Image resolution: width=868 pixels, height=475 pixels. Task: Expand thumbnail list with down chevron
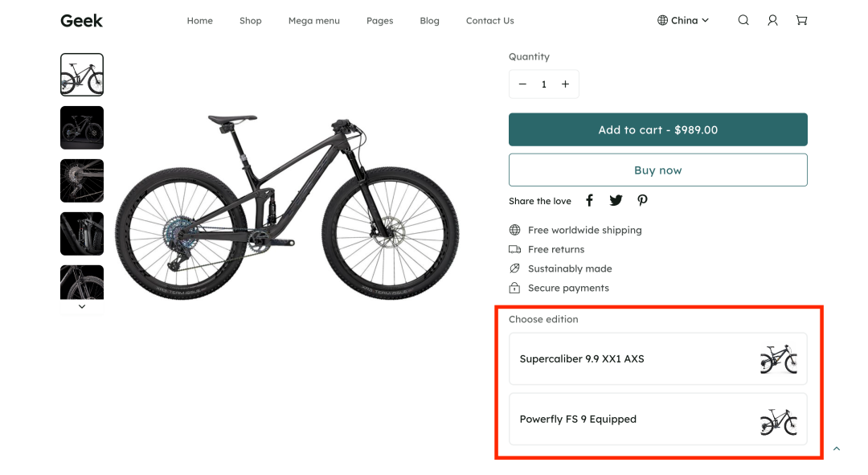tap(82, 307)
